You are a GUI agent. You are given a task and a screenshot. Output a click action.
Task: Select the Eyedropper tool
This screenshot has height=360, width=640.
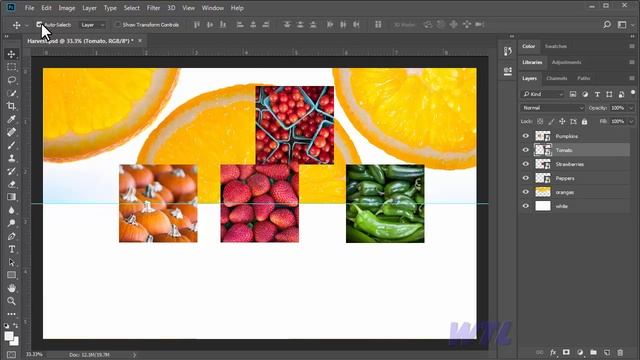pyautogui.click(x=11, y=119)
